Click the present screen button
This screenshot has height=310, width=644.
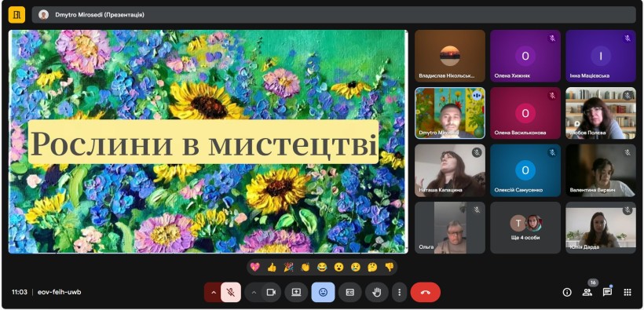coord(296,293)
